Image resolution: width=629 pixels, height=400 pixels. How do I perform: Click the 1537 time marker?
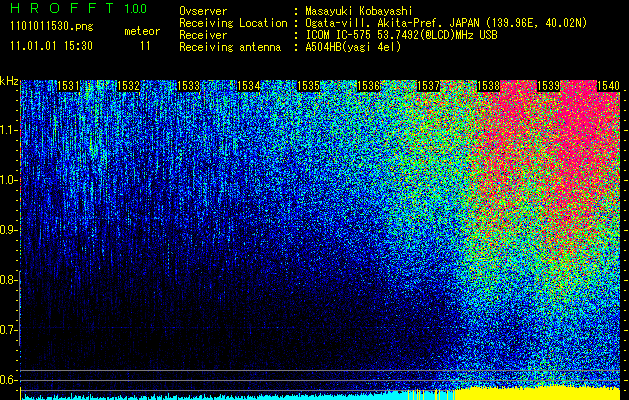[428, 86]
